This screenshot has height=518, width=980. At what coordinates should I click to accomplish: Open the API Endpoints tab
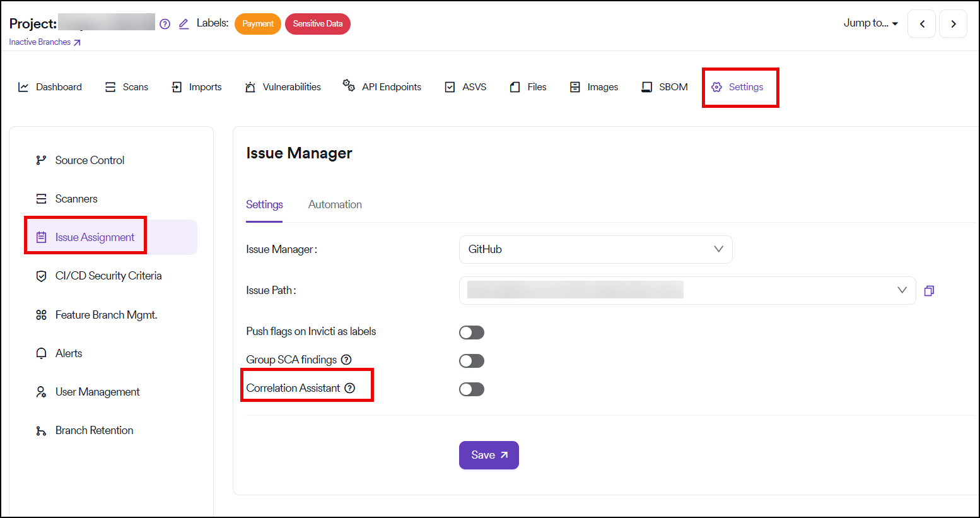(x=382, y=87)
